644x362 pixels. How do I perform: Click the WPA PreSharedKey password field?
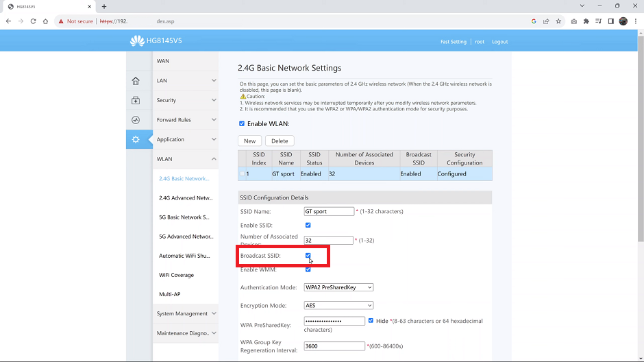click(334, 321)
